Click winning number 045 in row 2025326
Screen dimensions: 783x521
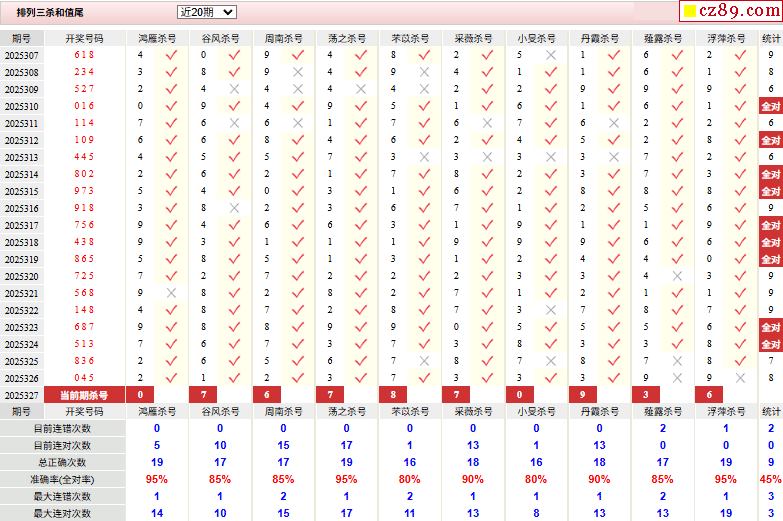[84, 378]
